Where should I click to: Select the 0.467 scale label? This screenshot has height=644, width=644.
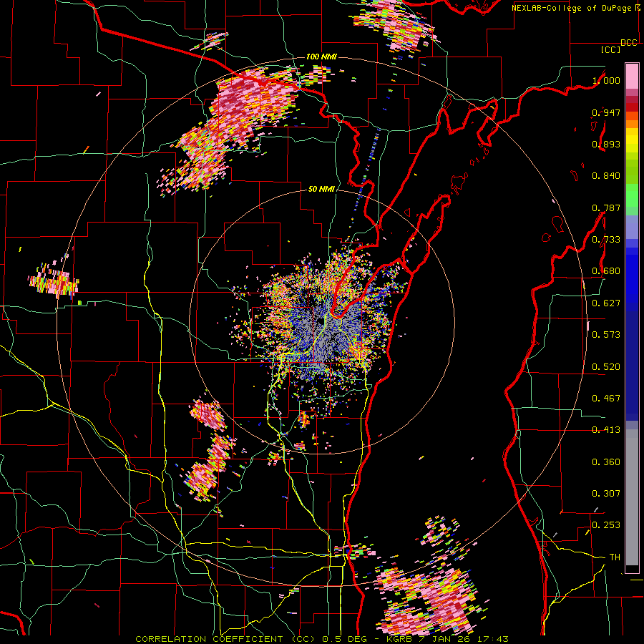coord(606,399)
